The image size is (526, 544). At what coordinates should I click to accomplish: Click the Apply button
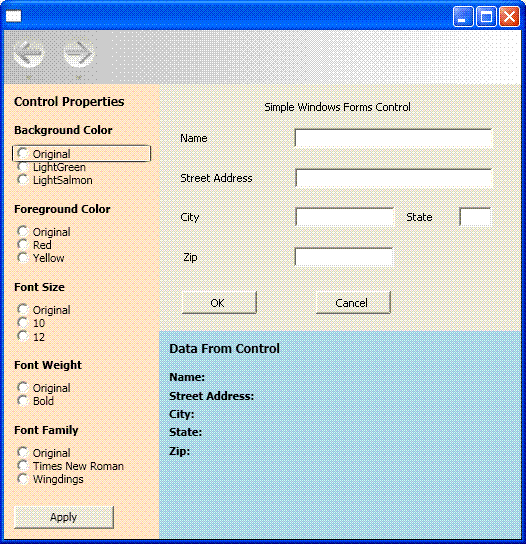click(64, 517)
